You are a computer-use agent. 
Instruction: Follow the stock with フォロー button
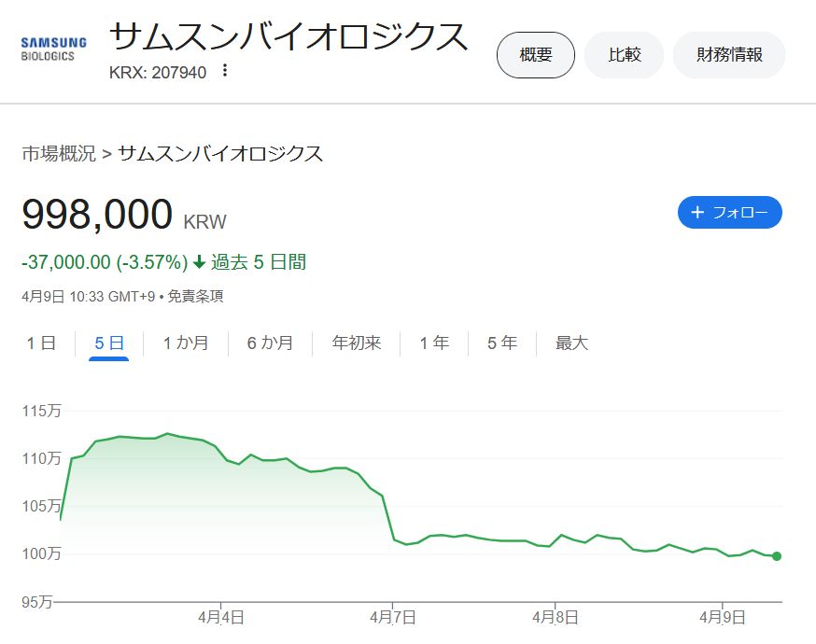(x=729, y=213)
